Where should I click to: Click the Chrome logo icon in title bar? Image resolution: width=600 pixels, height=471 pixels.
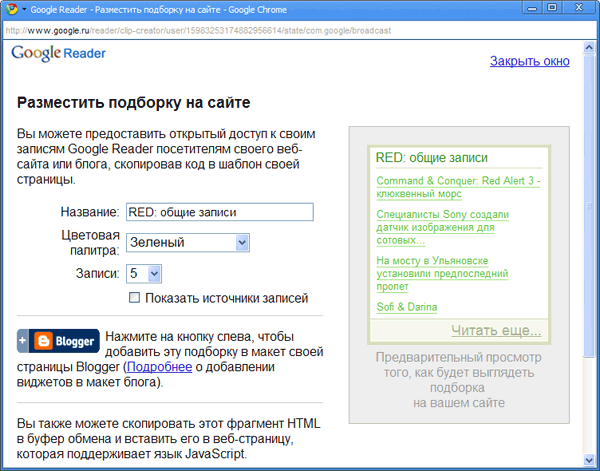pos(11,8)
